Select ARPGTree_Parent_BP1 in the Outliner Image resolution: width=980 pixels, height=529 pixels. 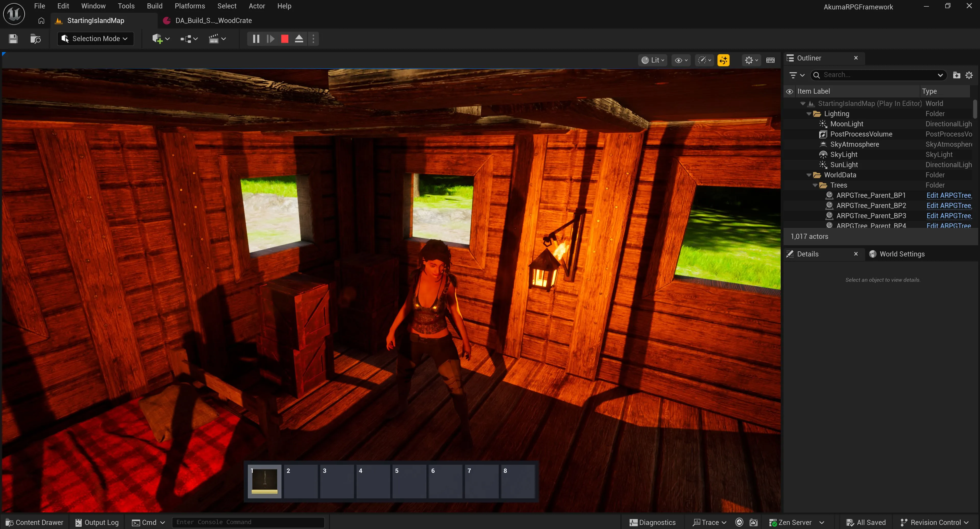tap(871, 195)
